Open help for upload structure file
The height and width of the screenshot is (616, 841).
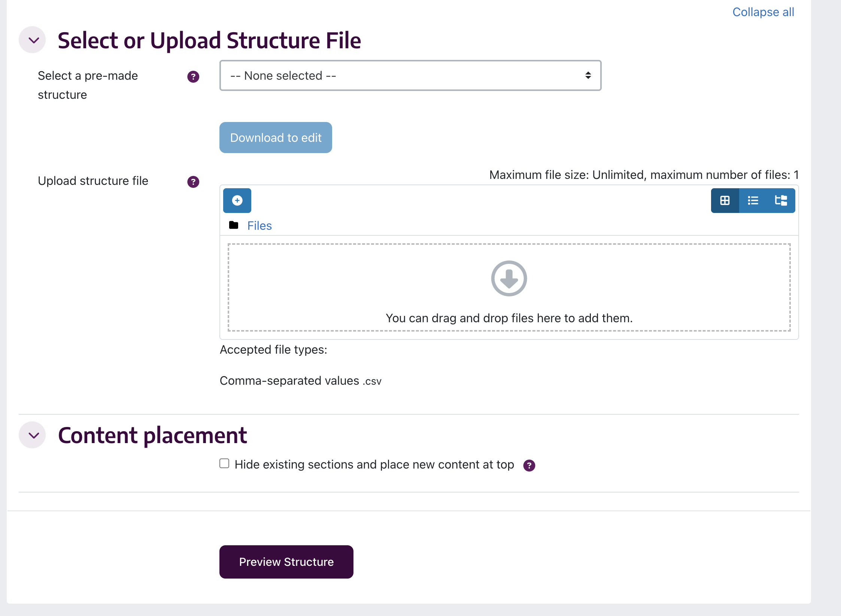(x=192, y=182)
